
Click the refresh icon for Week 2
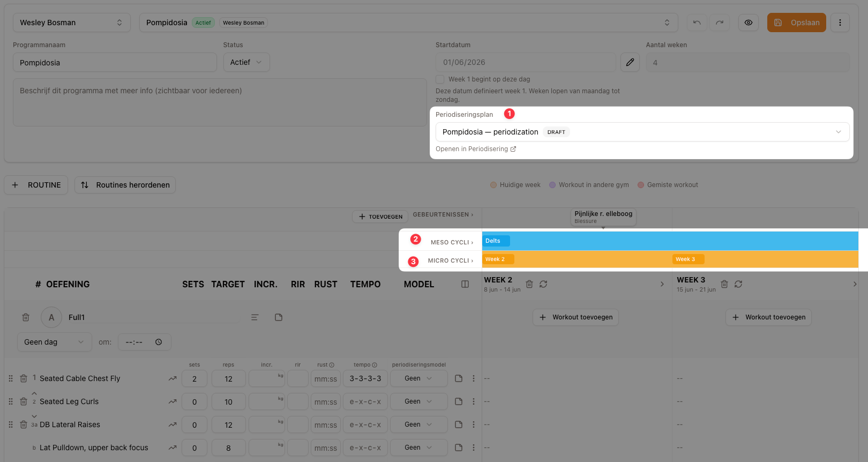pos(543,284)
